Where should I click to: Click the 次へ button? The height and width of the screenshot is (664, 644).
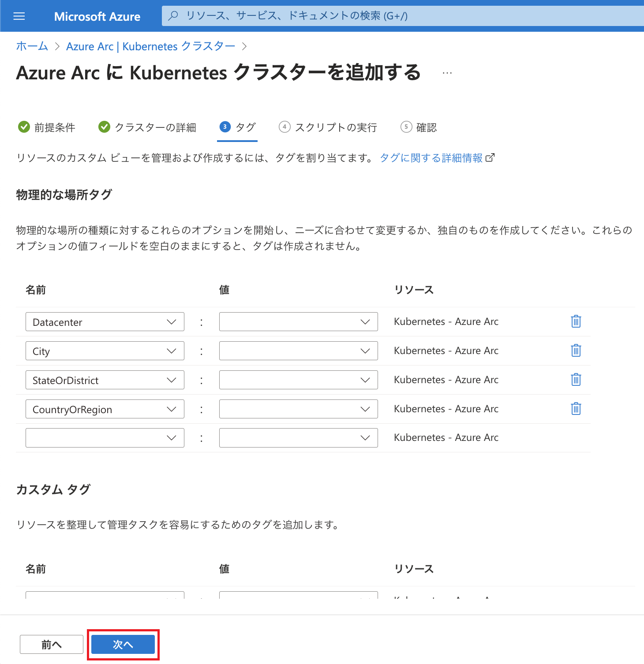(x=123, y=645)
